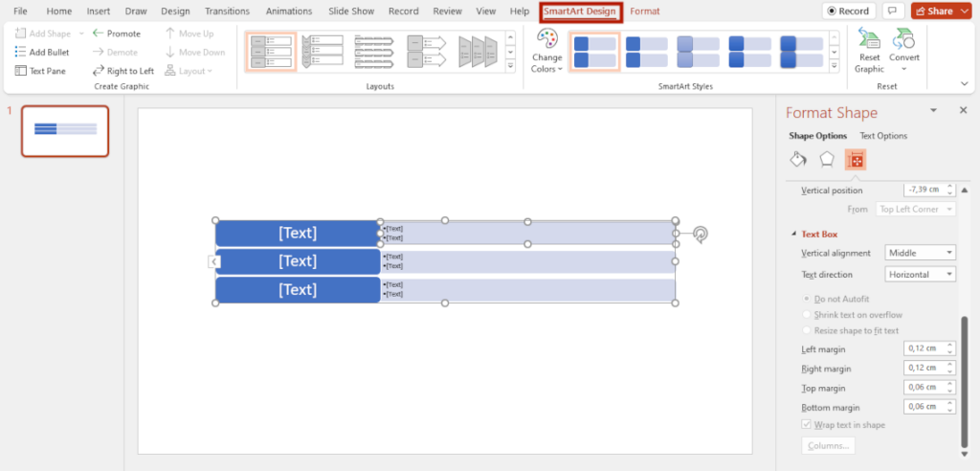
Task: Click the Reset Graphic icon
Action: click(869, 39)
